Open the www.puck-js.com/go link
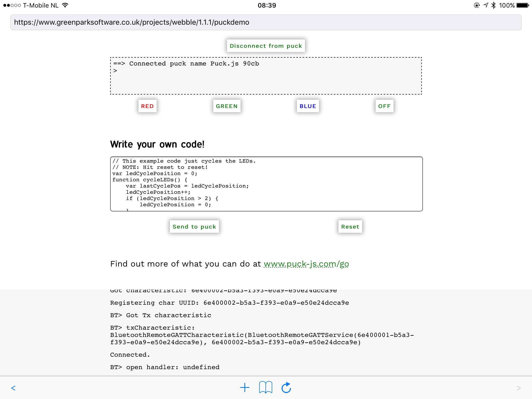Screen dimensions: 532x399 (306, 264)
